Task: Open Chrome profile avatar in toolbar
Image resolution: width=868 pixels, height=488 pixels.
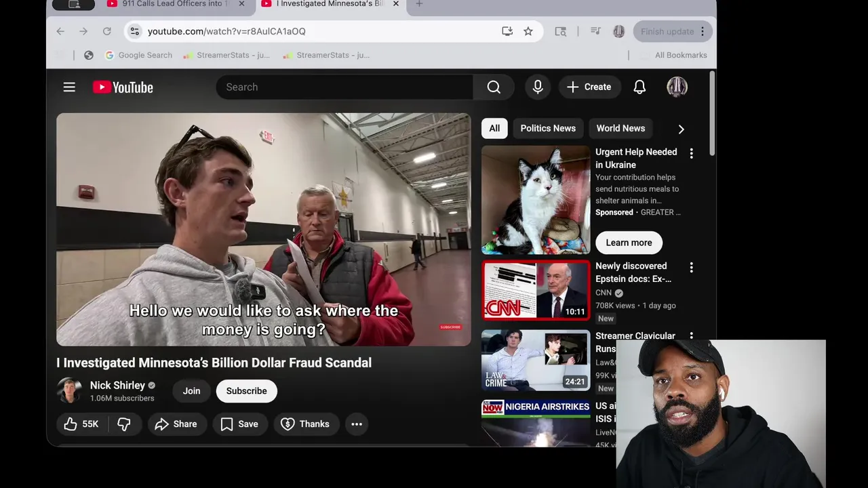Action: 618,31
